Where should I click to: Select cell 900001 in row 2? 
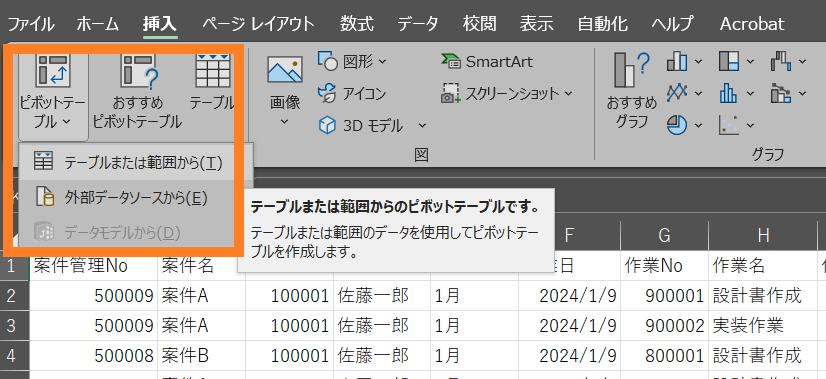tap(664, 296)
